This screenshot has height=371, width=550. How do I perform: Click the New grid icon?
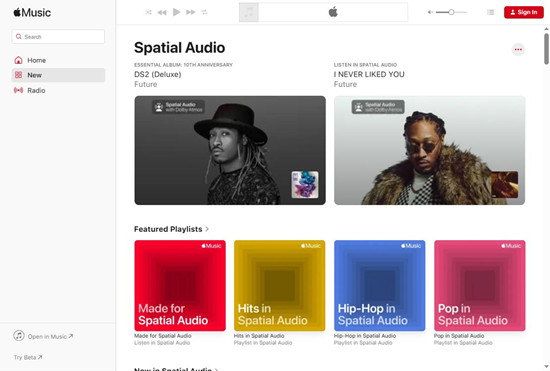tap(19, 75)
